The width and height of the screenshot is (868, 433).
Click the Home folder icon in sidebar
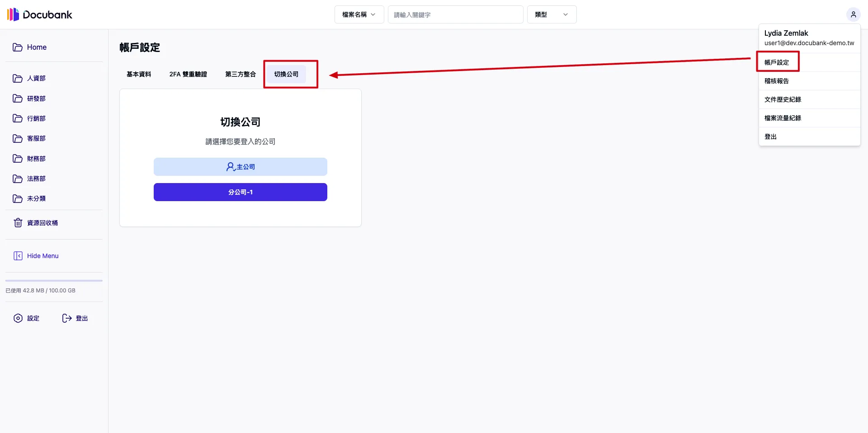(x=18, y=47)
